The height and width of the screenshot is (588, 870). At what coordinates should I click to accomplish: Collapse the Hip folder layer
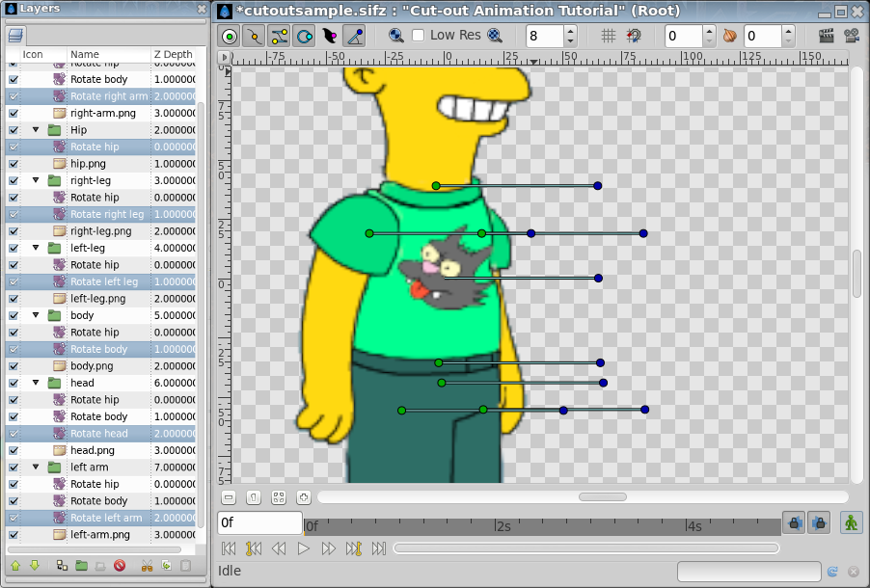[36, 130]
